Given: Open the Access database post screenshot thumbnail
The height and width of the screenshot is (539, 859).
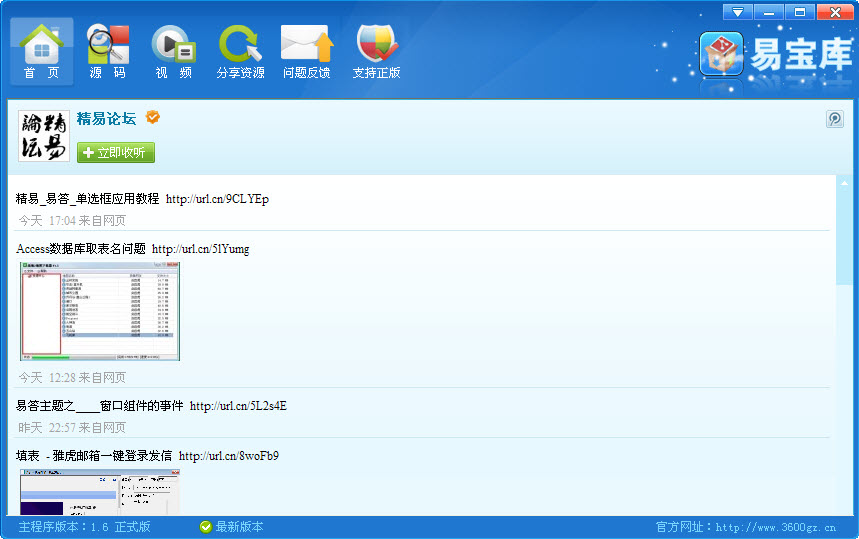Looking at the screenshot, I should coord(100,311).
